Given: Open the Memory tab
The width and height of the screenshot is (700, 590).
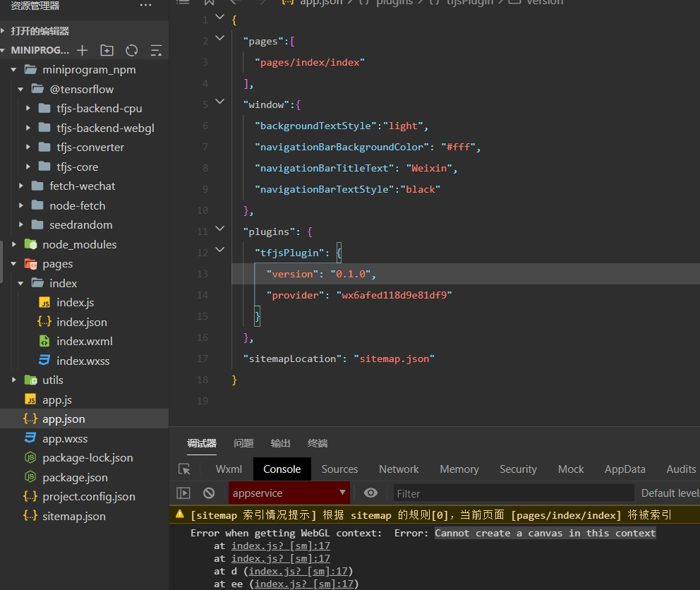Looking at the screenshot, I should click(x=459, y=469).
